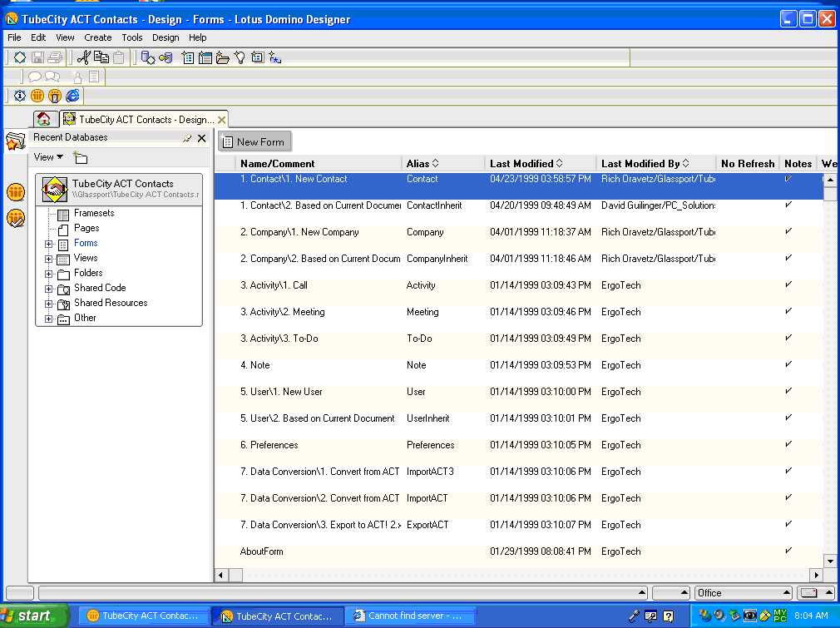Click the Internet Explorer preview icon

(x=72, y=96)
